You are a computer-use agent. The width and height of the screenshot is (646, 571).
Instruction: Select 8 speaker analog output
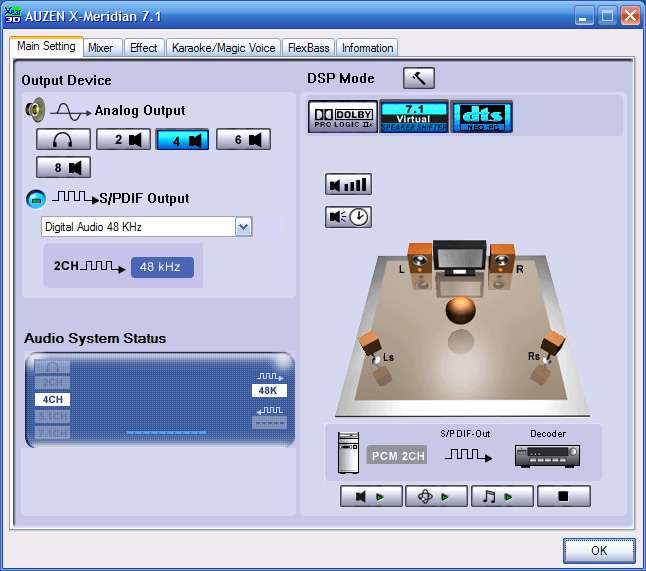point(63,167)
